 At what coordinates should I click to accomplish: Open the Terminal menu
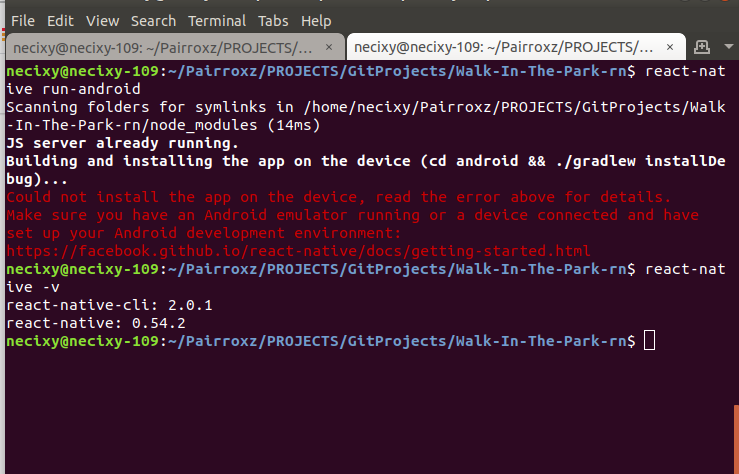click(x=217, y=21)
